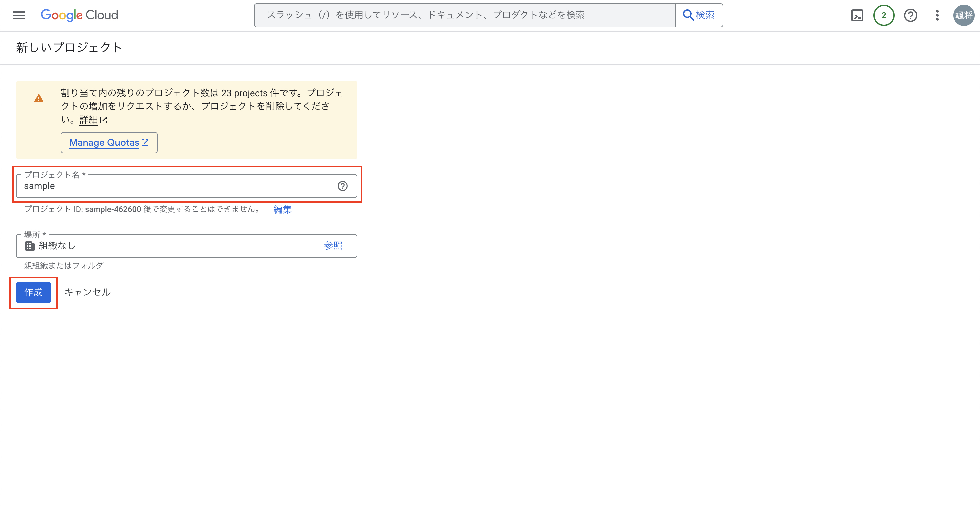980x510 pixels.
Task: Click the quota warning message text
Action: pyautogui.click(x=202, y=106)
